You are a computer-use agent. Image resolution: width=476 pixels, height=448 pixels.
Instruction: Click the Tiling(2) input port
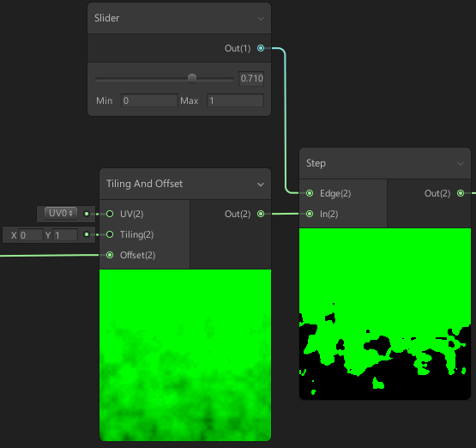pos(110,234)
